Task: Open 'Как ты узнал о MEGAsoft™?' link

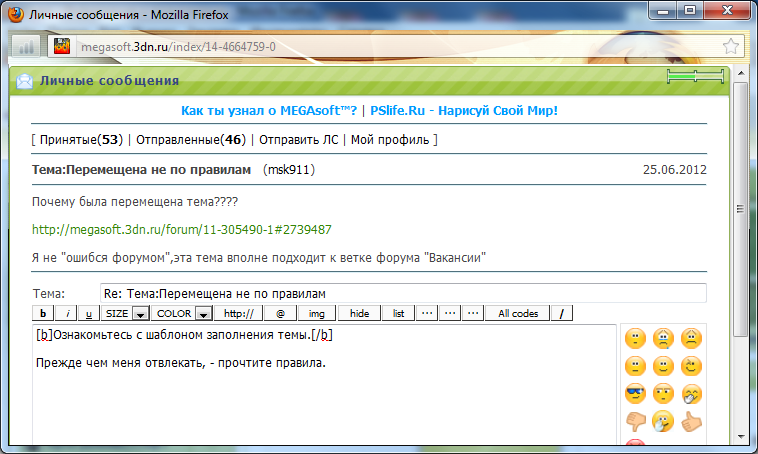Action: (x=269, y=111)
